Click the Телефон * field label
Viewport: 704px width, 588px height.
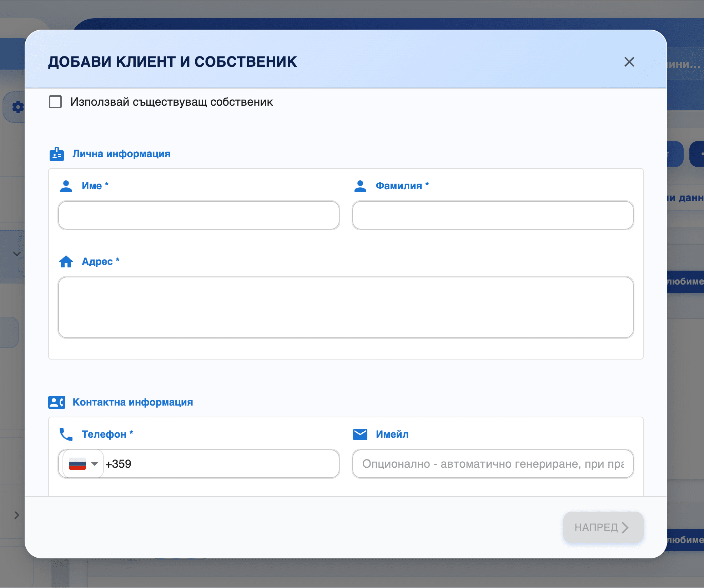pyautogui.click(x=107, y=434)
